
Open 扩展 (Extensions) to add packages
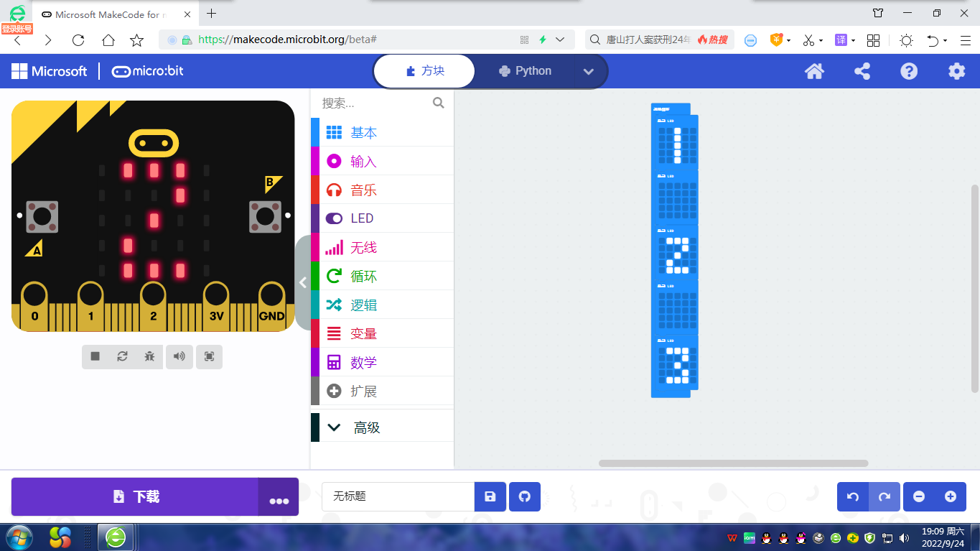(x=382, y=392)
